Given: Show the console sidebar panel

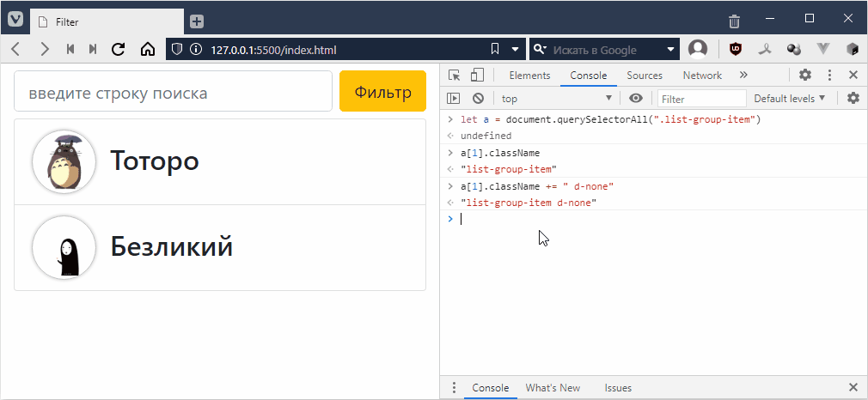Looking at the screenshot, I should tap(454, 99).
